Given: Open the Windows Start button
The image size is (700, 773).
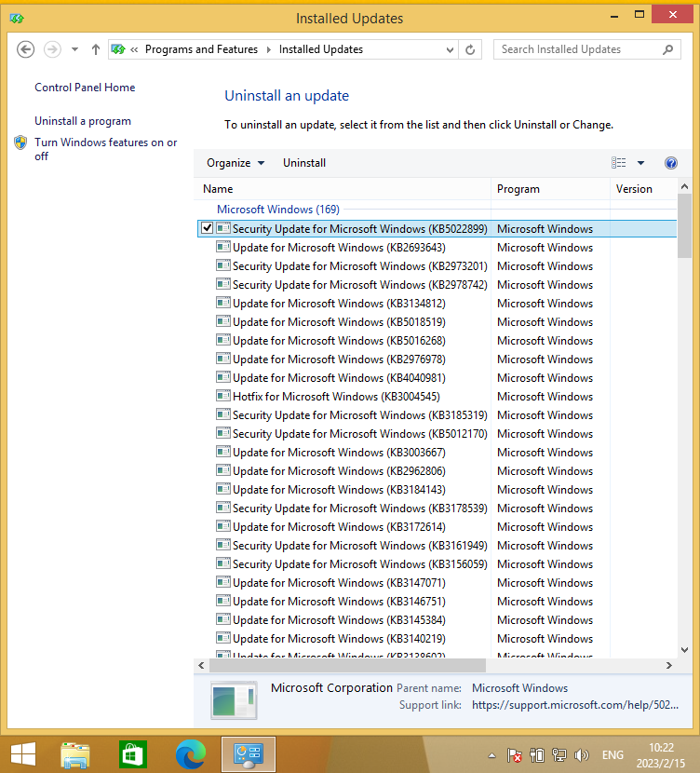Looking at the screenshot, I should click(x=22, y=754).
